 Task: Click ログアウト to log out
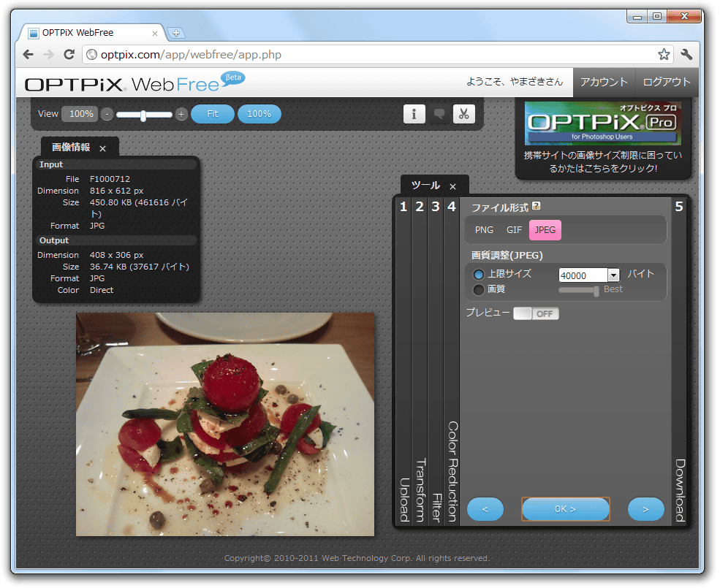pos(667,82)
